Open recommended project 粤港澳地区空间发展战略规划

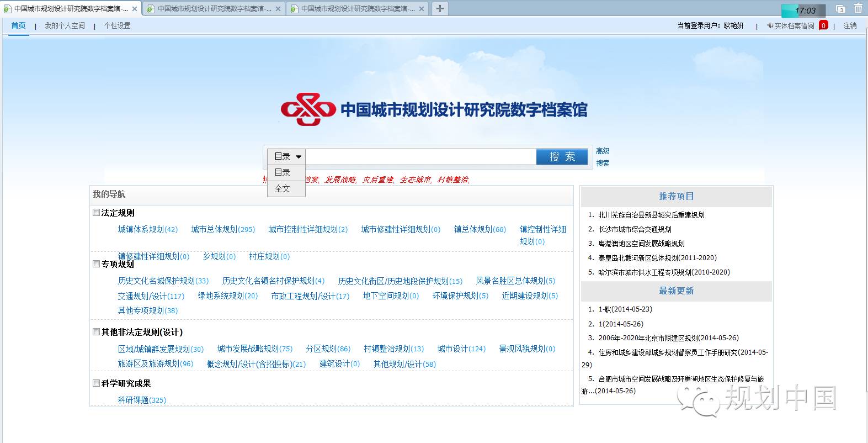point(641,244)
